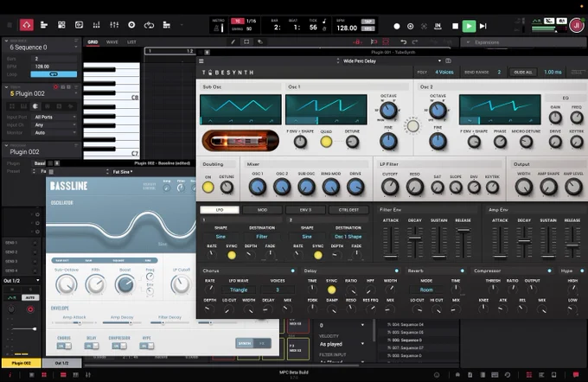Toggle the Sequence Loop button

(54, 74)
